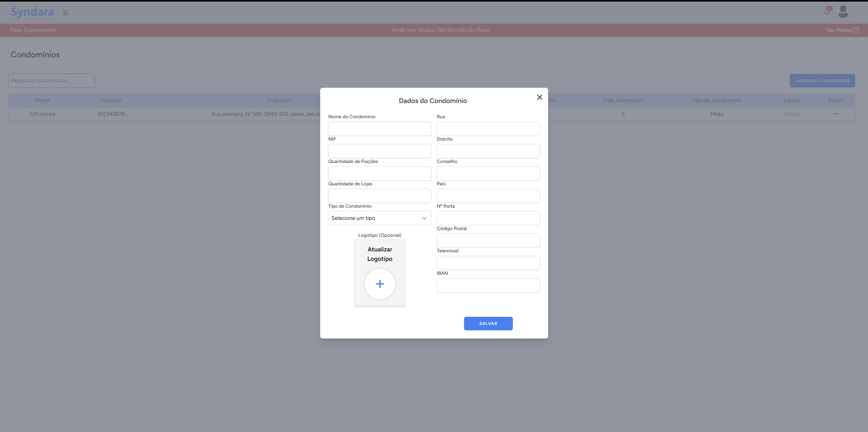
Task: Click the Syndara logo
Action: click(32, 12)
